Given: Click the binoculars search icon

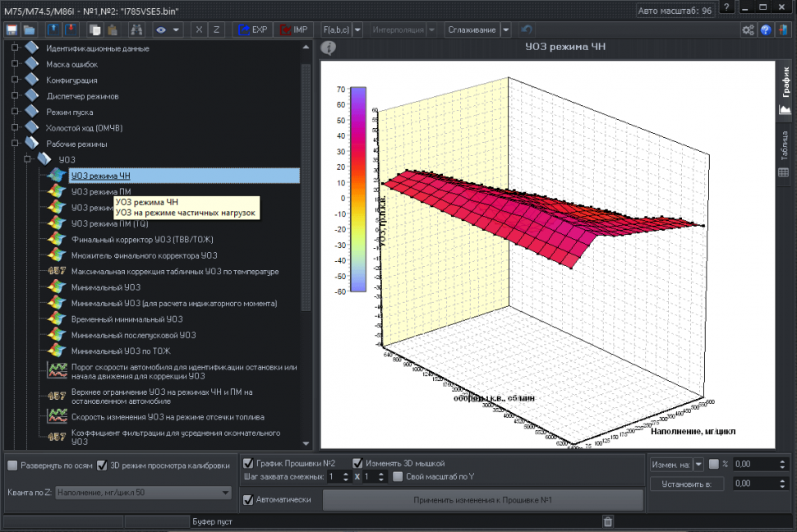Looking at the screenshot, I should coord(137,30).
